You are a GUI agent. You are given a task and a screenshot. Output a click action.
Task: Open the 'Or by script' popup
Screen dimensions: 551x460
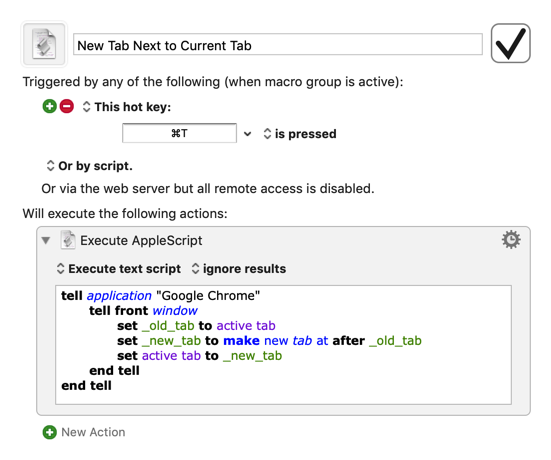pyautogui.click(x=90, y=166)
